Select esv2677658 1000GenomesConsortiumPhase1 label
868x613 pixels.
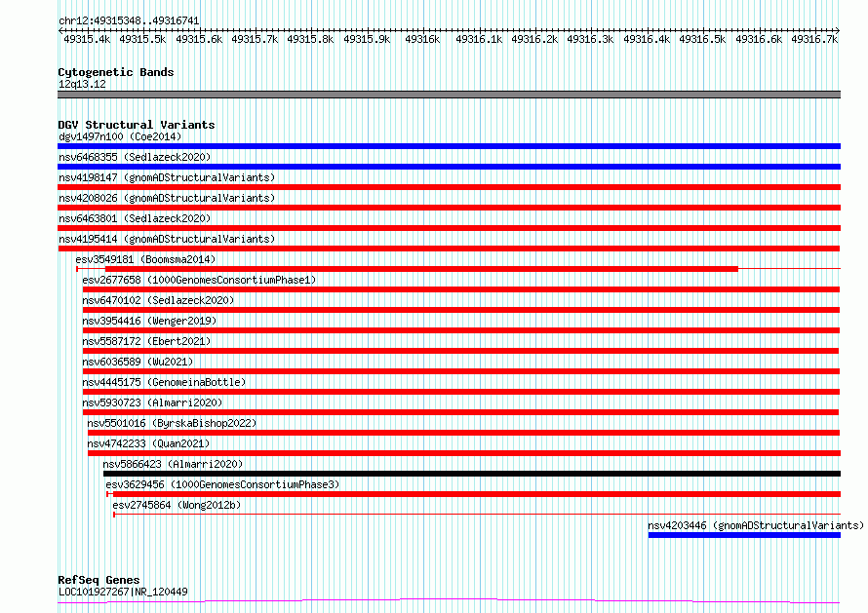pyautogui.click(x=199, y=280)
